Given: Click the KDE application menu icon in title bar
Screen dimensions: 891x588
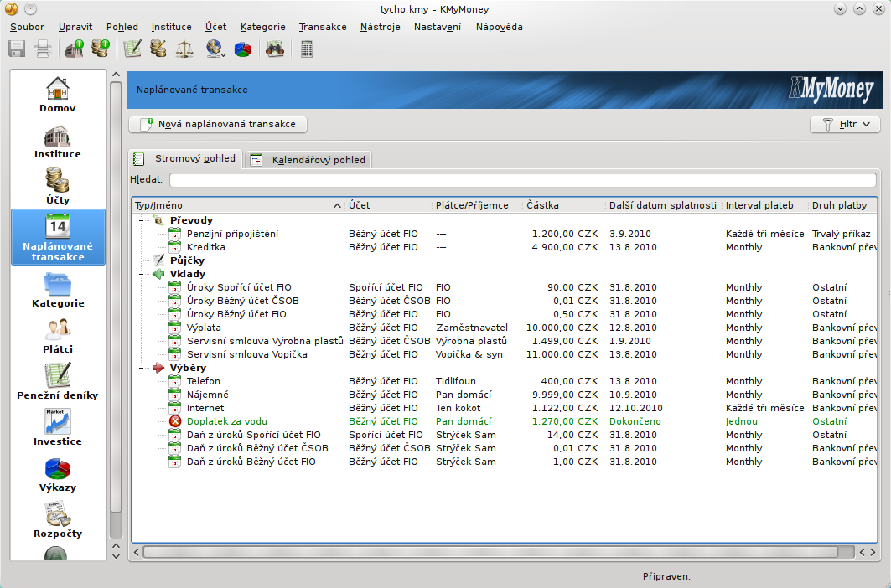Looking at the screenshot, I should coord(11,9).
